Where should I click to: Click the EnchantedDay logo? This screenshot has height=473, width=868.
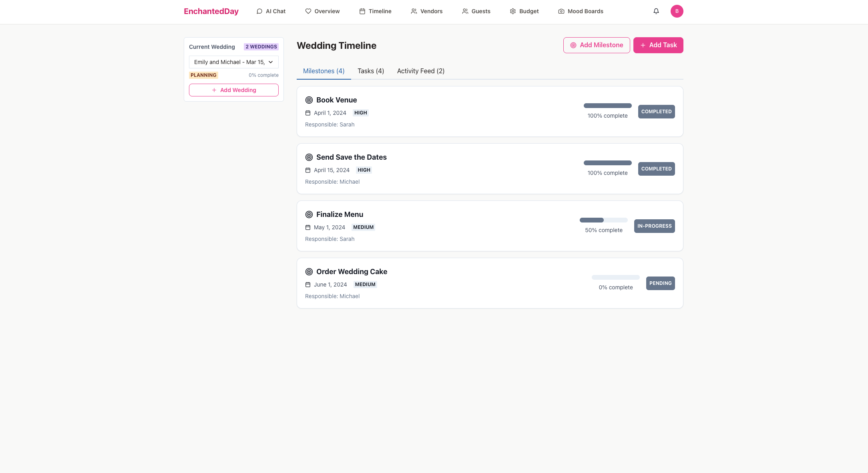coord(211,11)
